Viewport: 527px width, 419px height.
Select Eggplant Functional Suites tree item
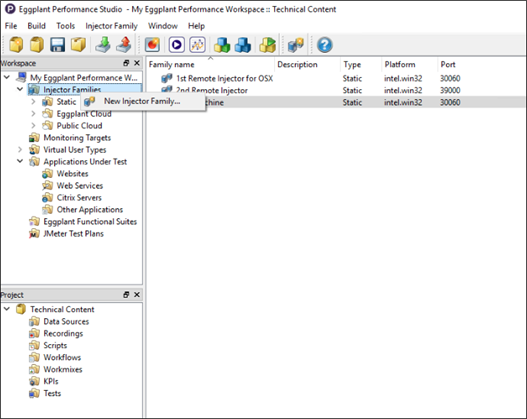[90, 222]
